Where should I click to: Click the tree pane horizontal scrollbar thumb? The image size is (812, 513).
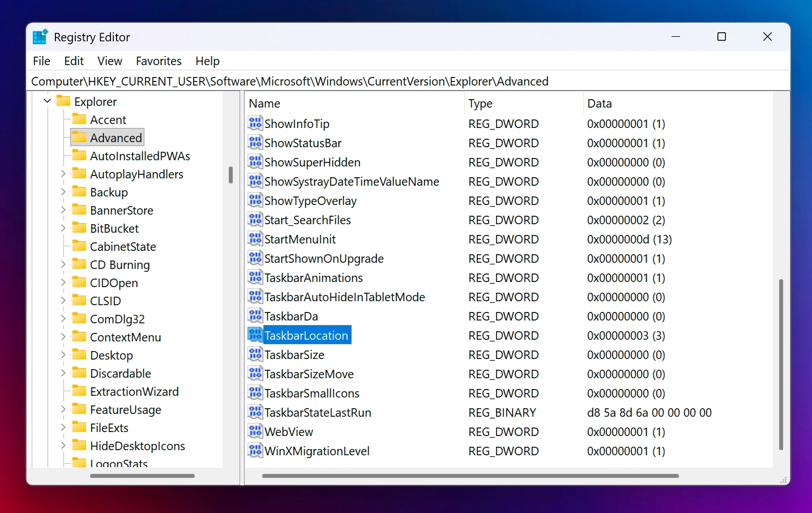[142, 476]
